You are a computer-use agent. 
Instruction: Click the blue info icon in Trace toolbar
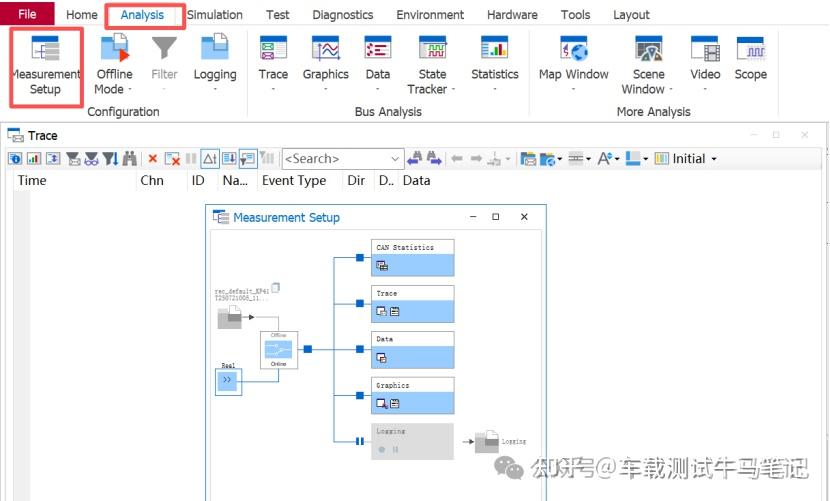[x=15, y=158]
